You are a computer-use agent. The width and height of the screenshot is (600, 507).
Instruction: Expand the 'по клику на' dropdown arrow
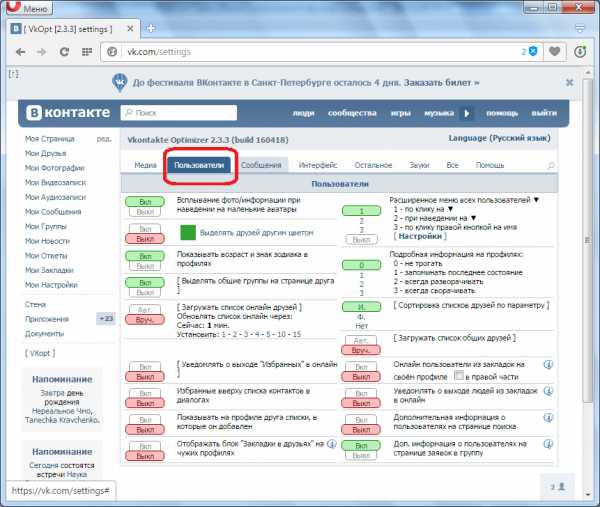click(x=450, y=209)
